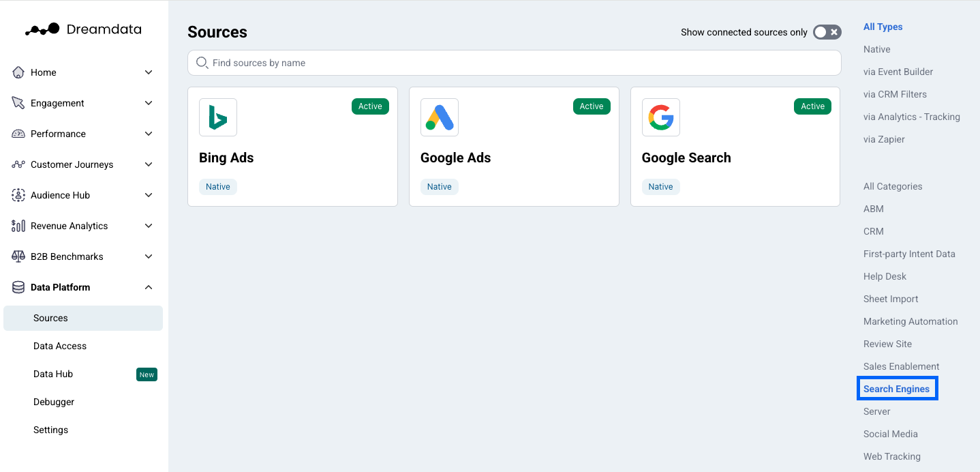The width and height of the screenshot is (980, 472).
Task: Filter by via Zapier
Action: point(884,139)
